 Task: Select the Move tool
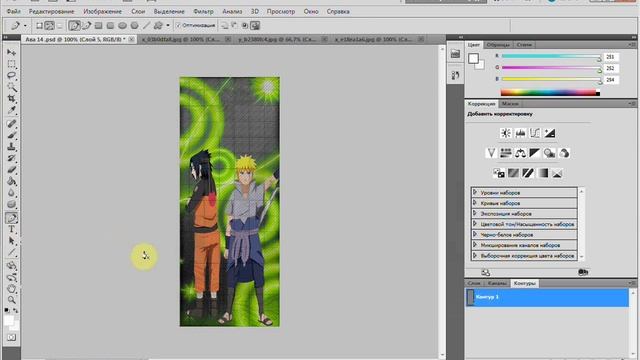pos(11,52)
